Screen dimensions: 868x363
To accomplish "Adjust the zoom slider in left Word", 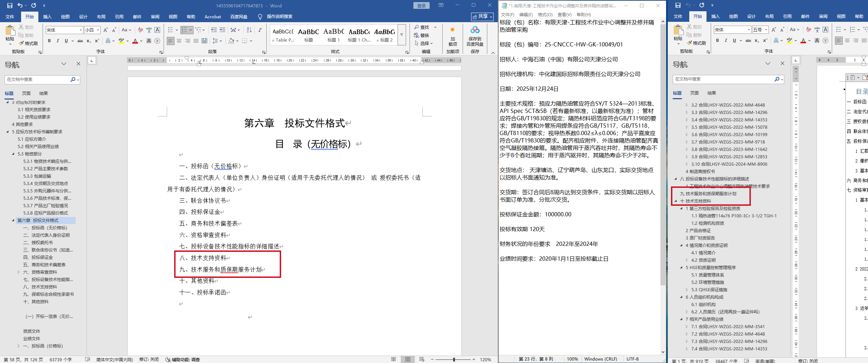I will pyautogui.click(x=454, y=359).
